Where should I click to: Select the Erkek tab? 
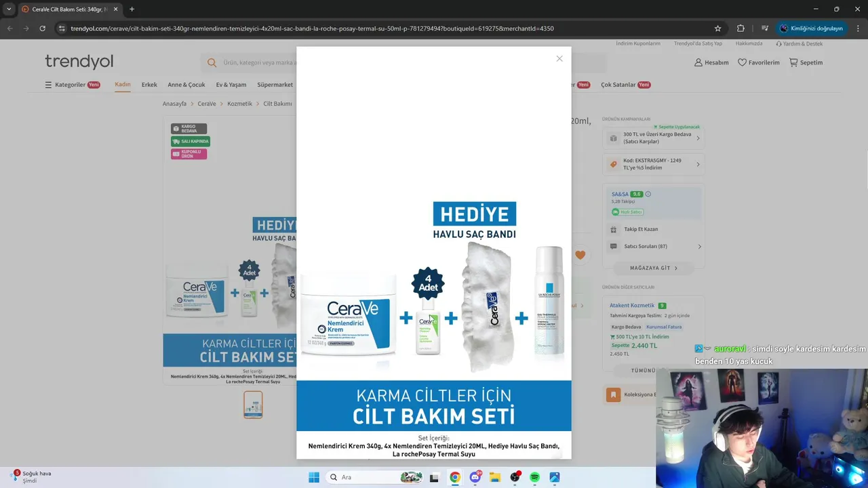149,85
